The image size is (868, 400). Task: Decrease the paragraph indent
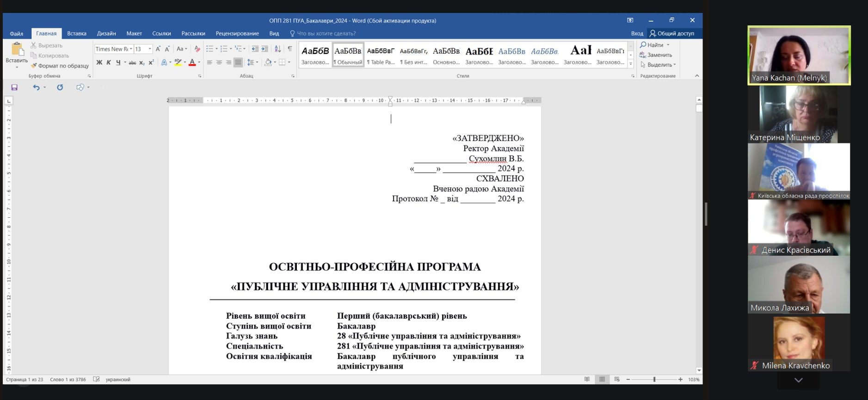[x=255, y=49]
